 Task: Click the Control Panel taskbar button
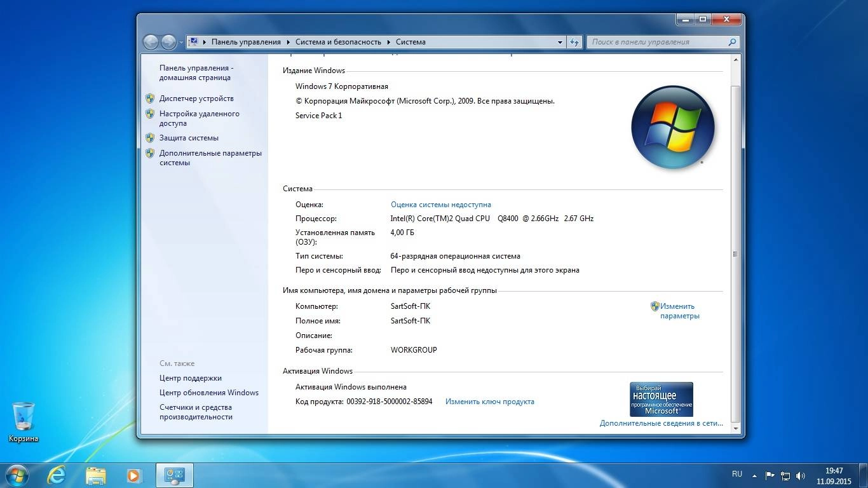tap(174, 475)
